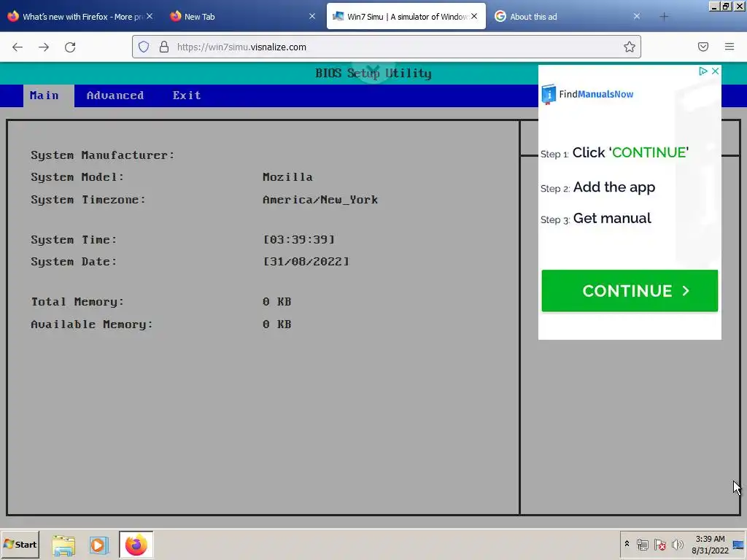Viewport: 747px width, 560px height.
Task: Open a new tab with the plus button
Action: [x=664, y=17]
